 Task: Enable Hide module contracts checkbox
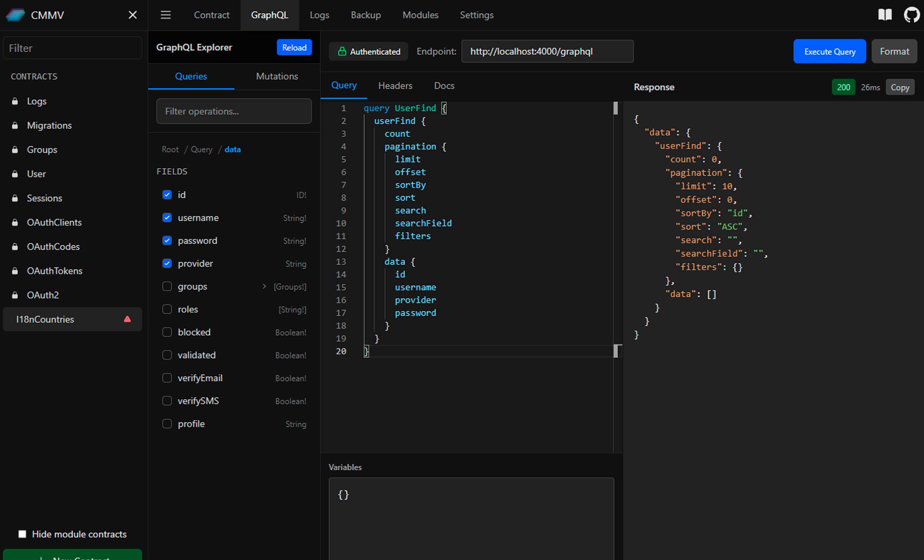(x=23, y=534)
